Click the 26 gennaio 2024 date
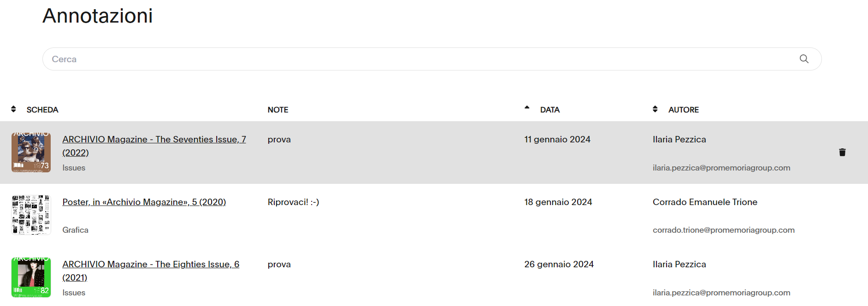Image resolution: width=868 pixels, height=306 pixels. (559, 265)
